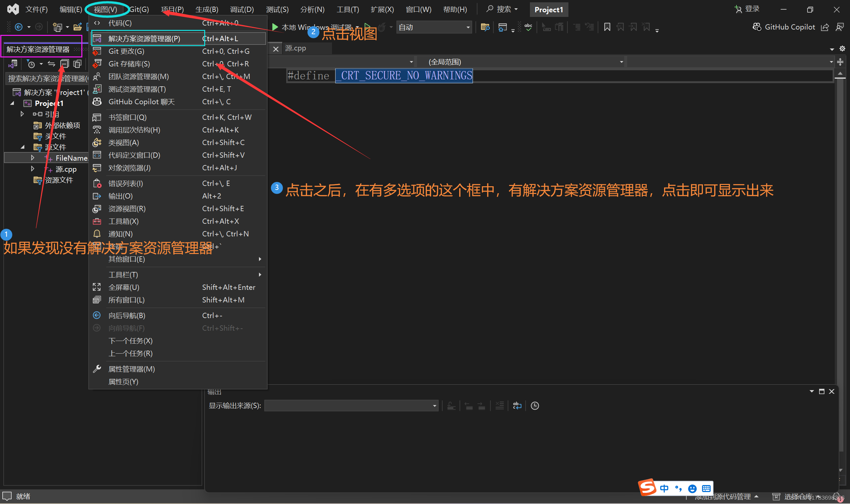The height and width of the screenshot is (504, 850).
Task: Switch to the 源.cpp tab
Action: click(296, 48)
